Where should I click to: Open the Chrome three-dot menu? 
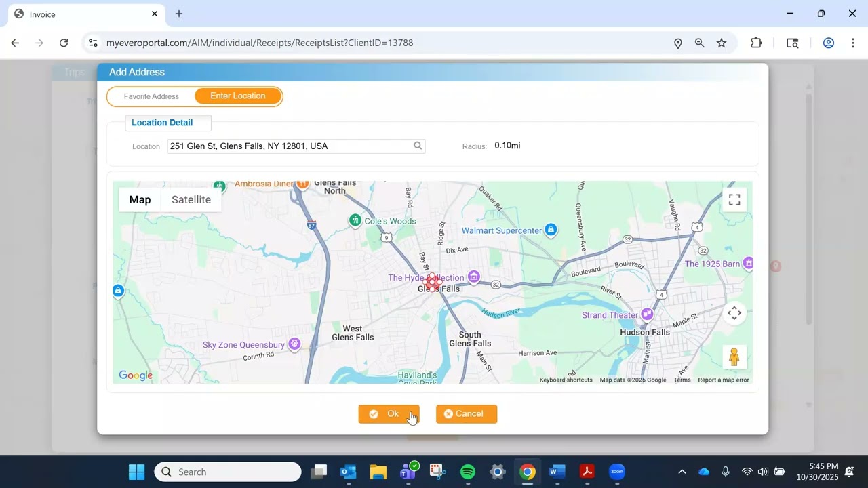(852, 43)
